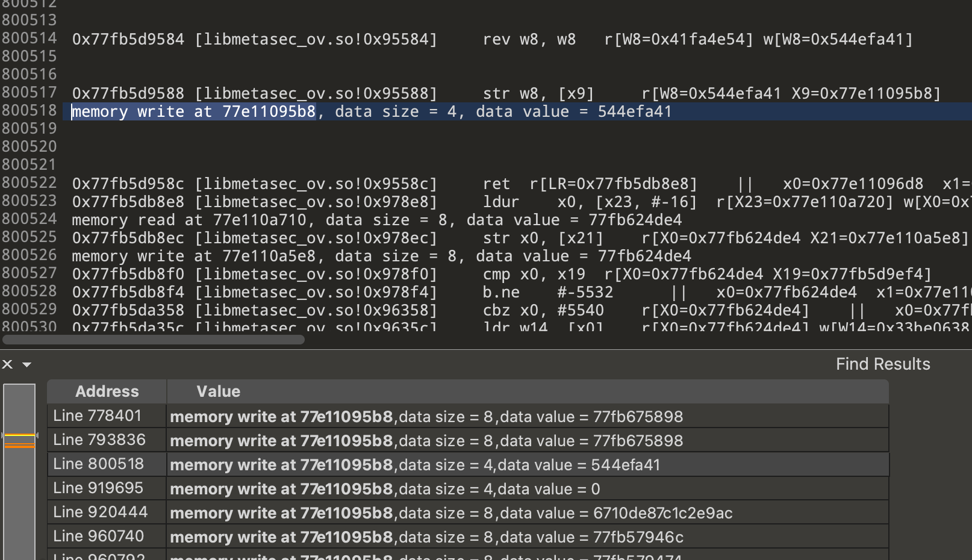
Task: Click line number 800529 in the gutter
Action: tap(29, 310)
